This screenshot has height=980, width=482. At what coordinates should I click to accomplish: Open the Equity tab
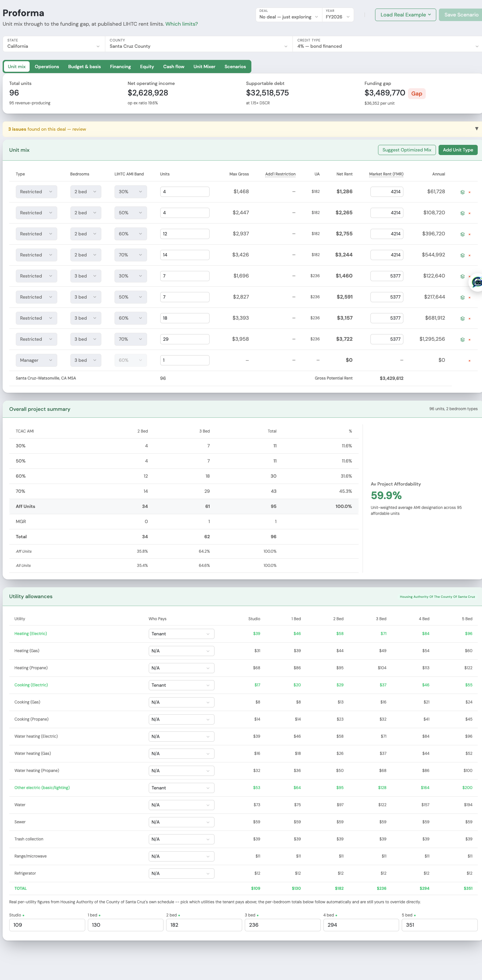coord(147,66)
